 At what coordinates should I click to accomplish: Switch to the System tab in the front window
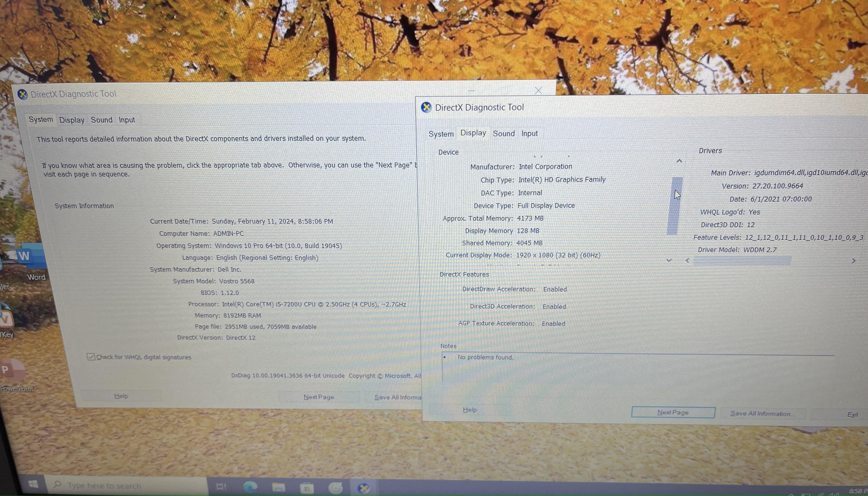pyautogui.click(x=441, y=134)
